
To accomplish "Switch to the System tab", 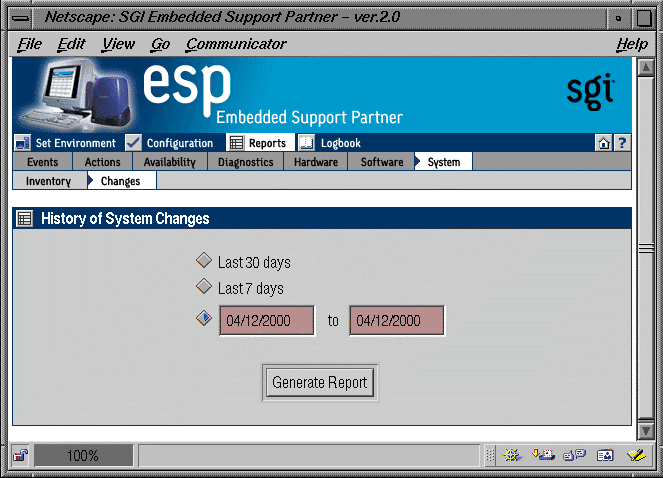I will coord(444,162).
